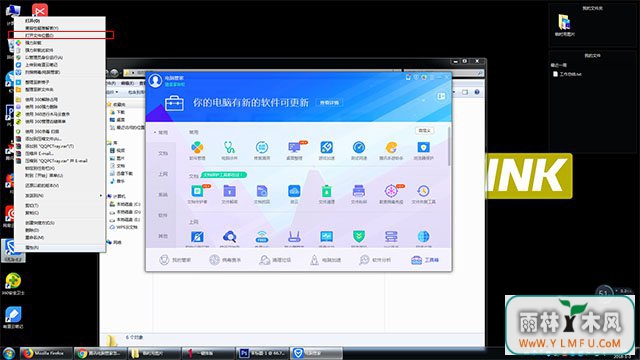Switch to 电脑加速 tab in bottom bar
This screenshot has width=640, height=360.
click(x=325, y=260)
